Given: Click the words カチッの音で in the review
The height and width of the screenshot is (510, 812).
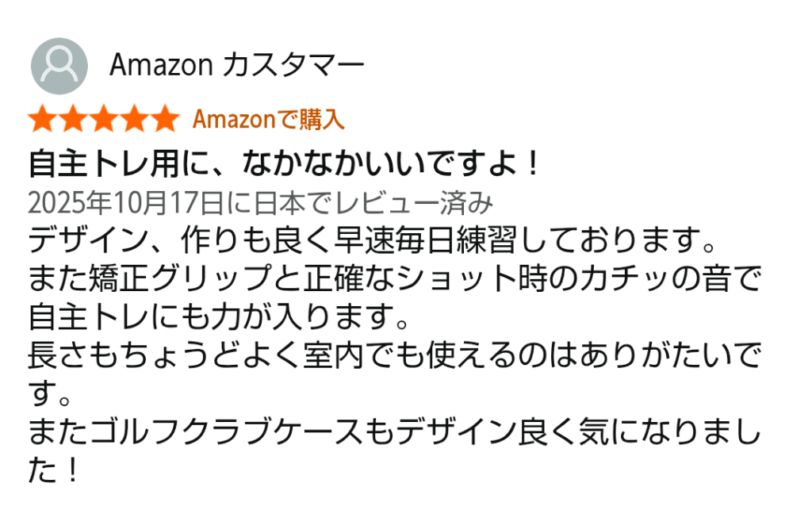Looking at the screenshot, I should 665,279.
